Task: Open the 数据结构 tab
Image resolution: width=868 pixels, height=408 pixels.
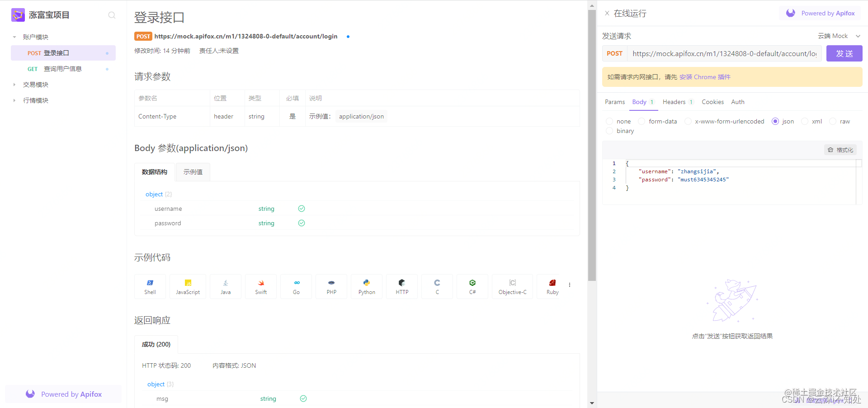Action: click(155, 172)
